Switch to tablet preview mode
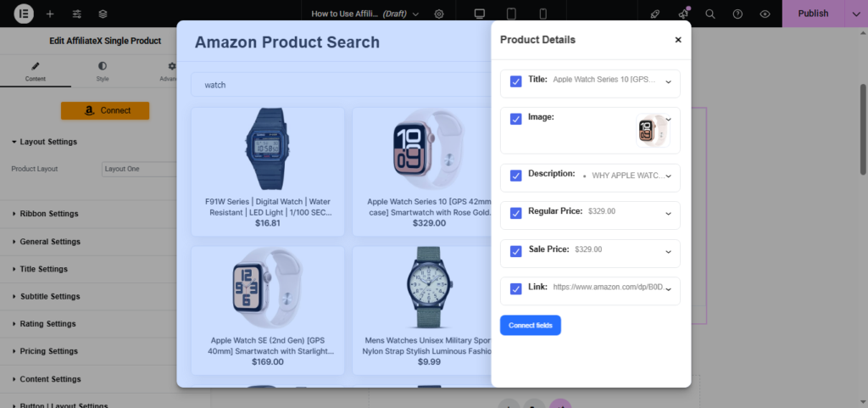Screen dimensions: 868x408 pos(511,14)
